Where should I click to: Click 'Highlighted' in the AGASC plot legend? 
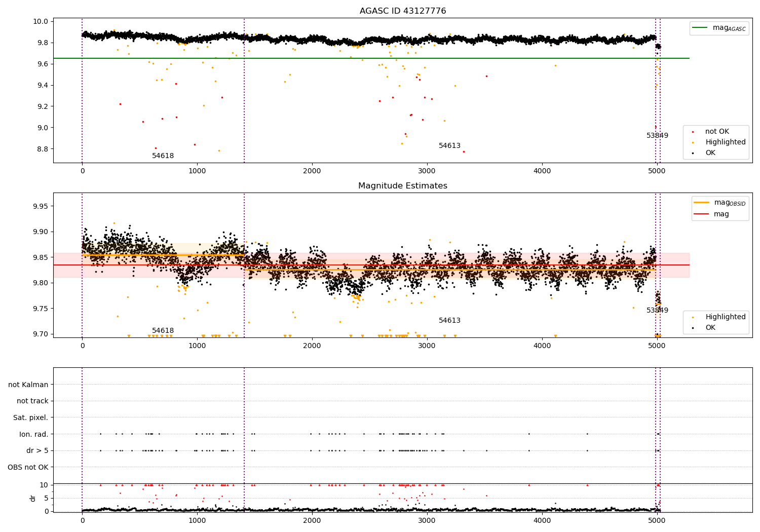[x=725, y=142]
